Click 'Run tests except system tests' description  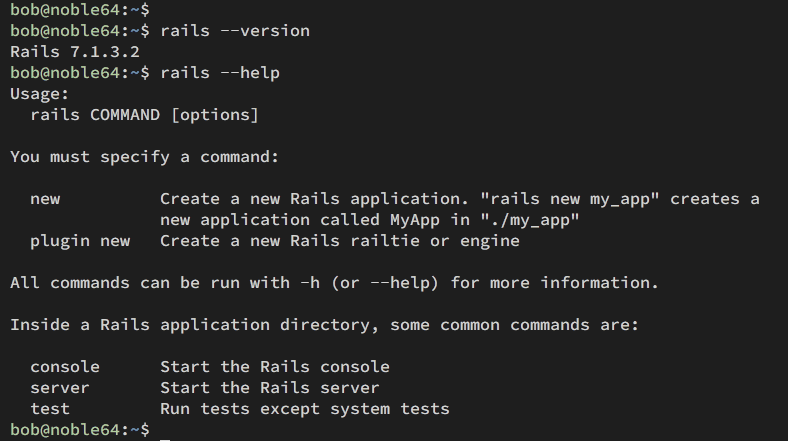tap(305, 409)
